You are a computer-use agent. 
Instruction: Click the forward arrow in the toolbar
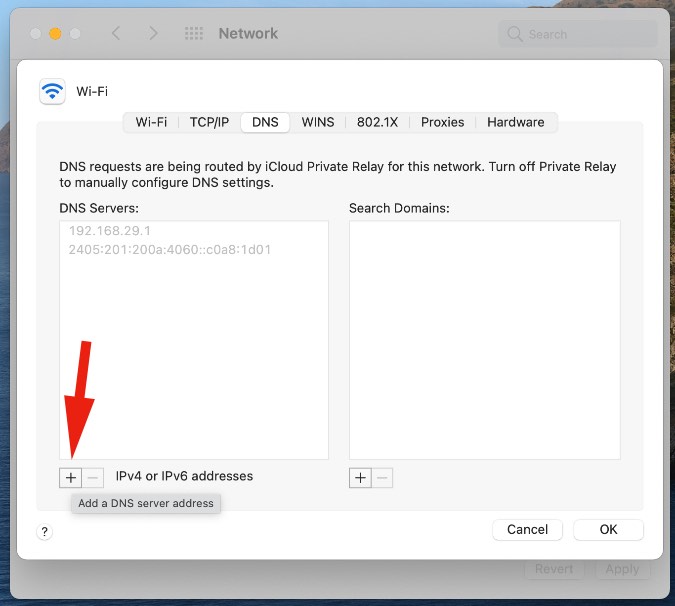pos(153,34)
